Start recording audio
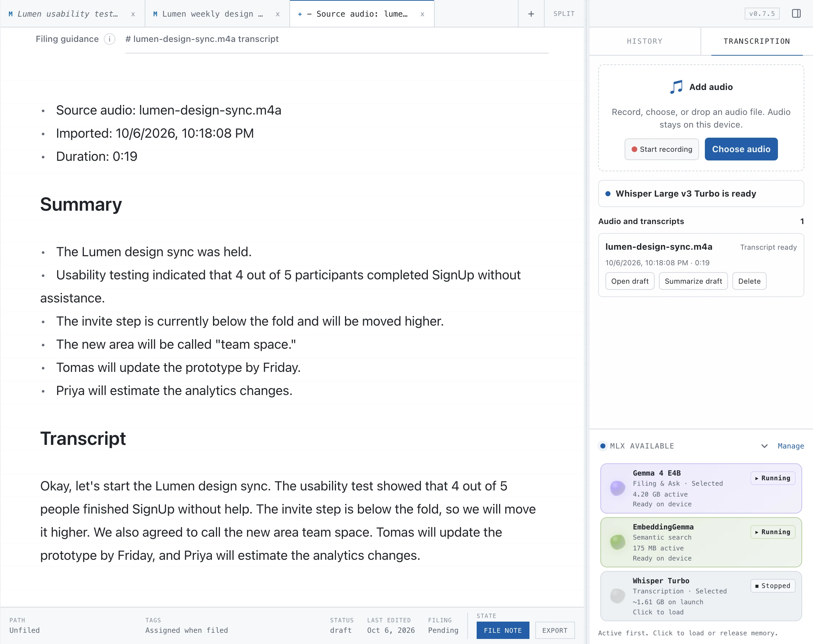The height and width of the screenshot is (644, 813). (662, 149)
